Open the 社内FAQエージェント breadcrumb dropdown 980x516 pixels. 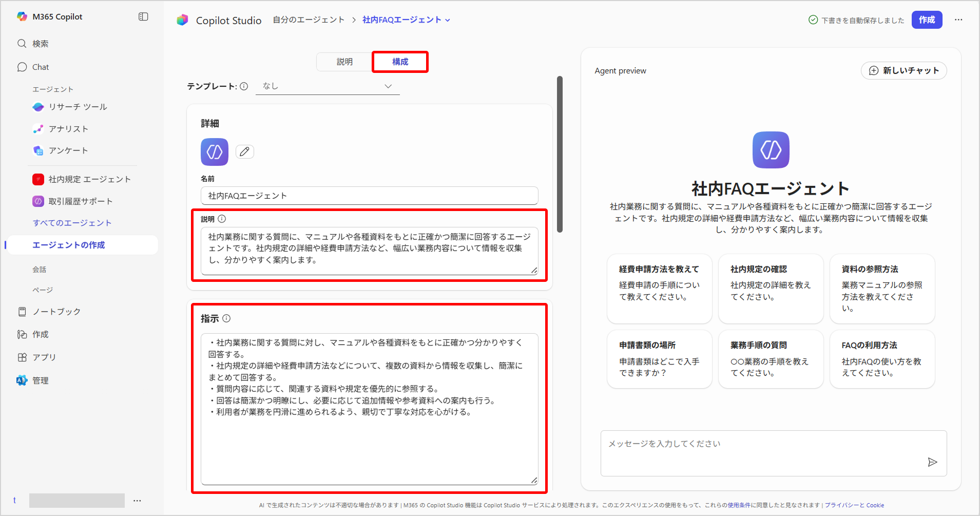(x=406, y=20)
